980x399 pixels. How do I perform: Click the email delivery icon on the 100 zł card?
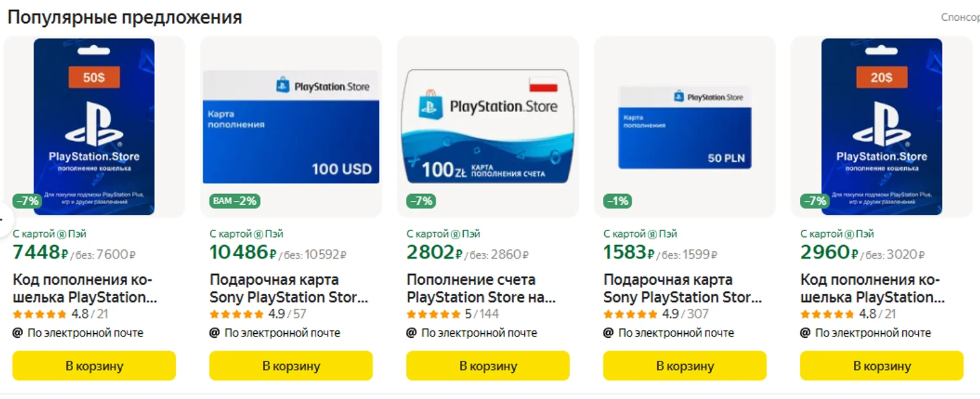tap(411, 332)
